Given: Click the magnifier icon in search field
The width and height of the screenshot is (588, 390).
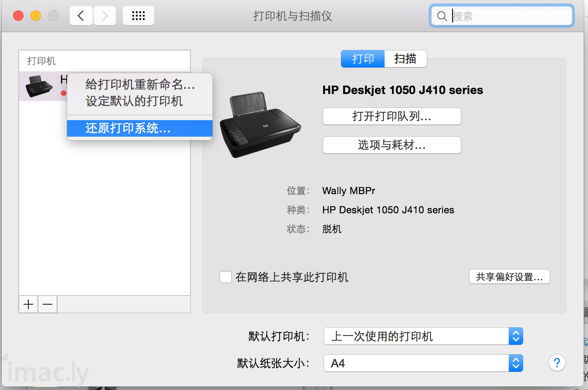Looking at the screenshot, I should point(442,16).
